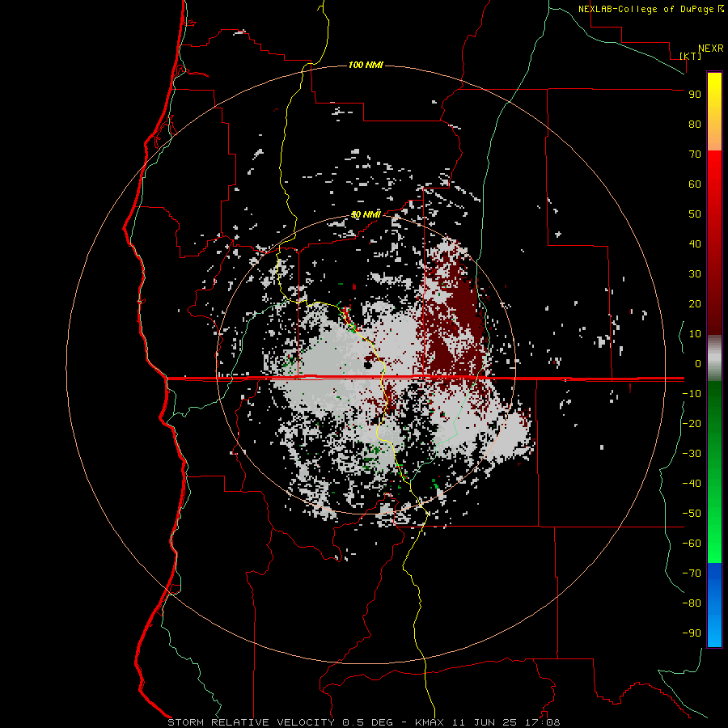Click the Storm Relative Velocity caption text
The image size is (728, 728).
coord(363,722)
